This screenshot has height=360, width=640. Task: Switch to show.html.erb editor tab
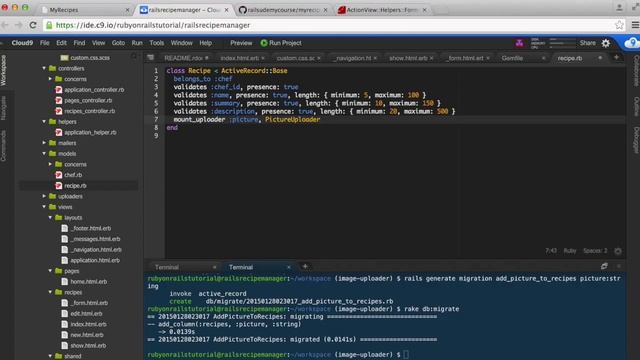pyautogui.click(x=408, y=58)
